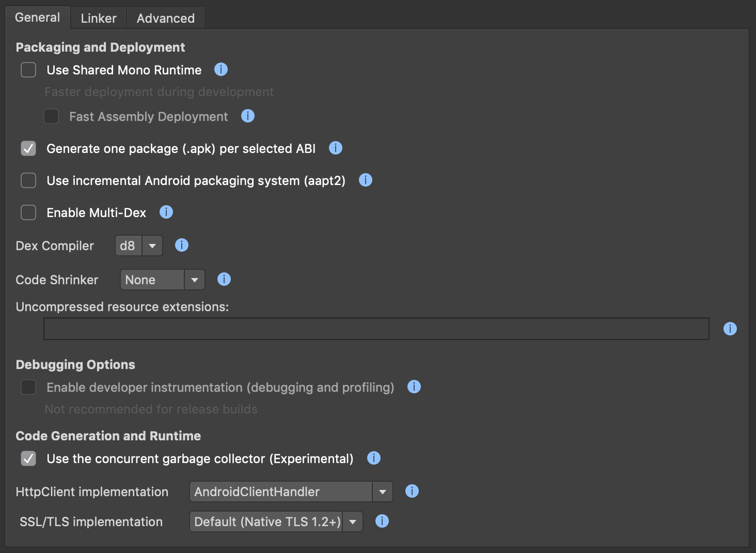Open HttpClient implementation info icon
Screen dimensions: 756x553
pyautogui.click(x=412, y=491)
